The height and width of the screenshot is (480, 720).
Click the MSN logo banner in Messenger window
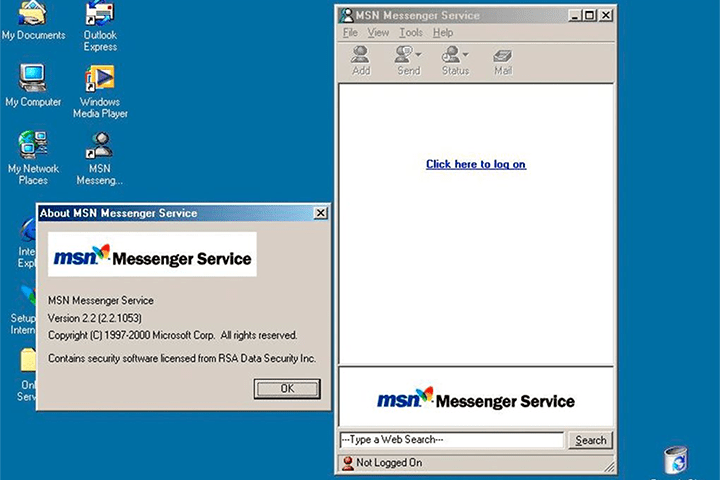click(476, 399)
